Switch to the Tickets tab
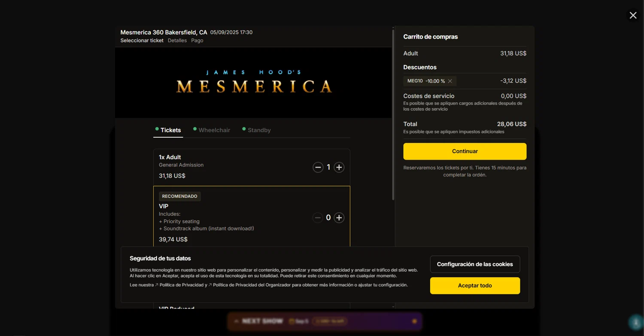Viewport: 644px width, 336px height. tap(168, 130)
